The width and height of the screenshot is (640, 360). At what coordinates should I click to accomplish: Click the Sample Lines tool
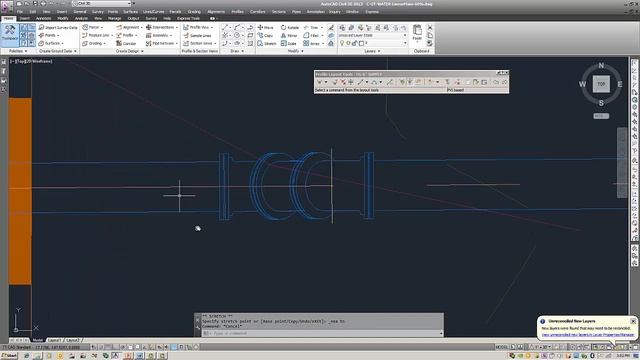pos(197,36)
